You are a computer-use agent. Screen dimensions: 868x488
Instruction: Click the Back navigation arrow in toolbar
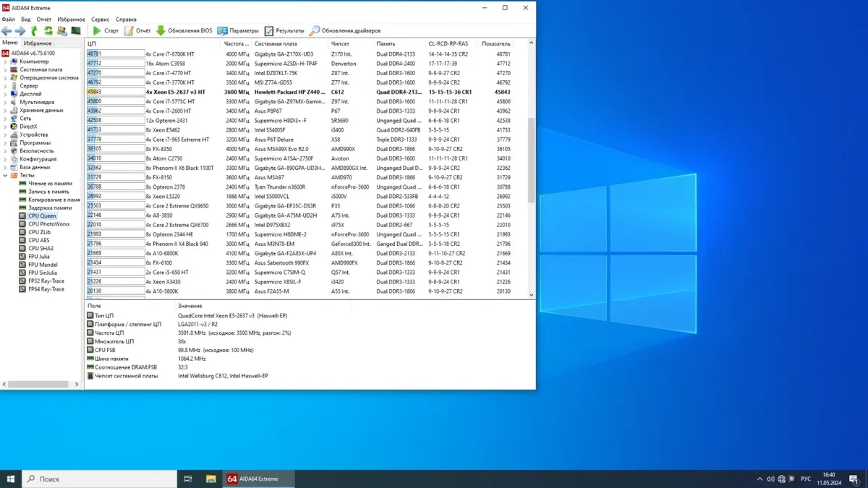point(7,31)
